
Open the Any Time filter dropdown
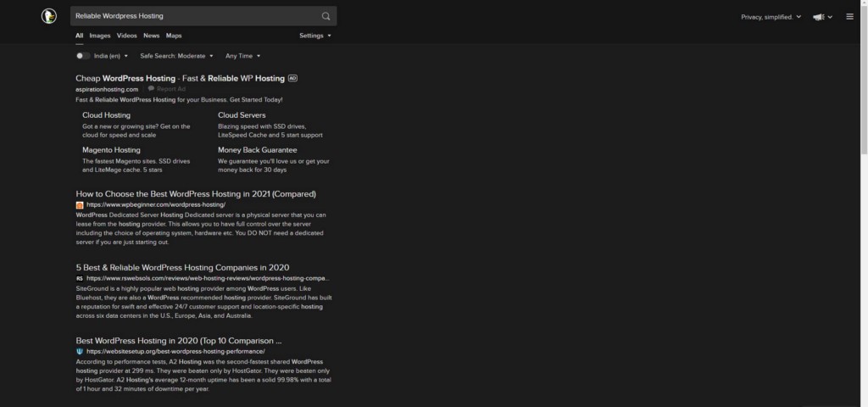point(243,56)
